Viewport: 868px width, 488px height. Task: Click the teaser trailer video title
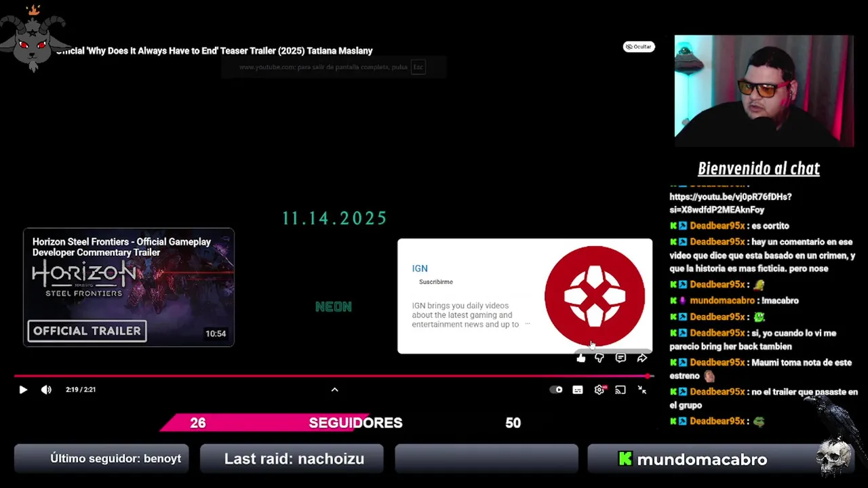click(214, 51)
